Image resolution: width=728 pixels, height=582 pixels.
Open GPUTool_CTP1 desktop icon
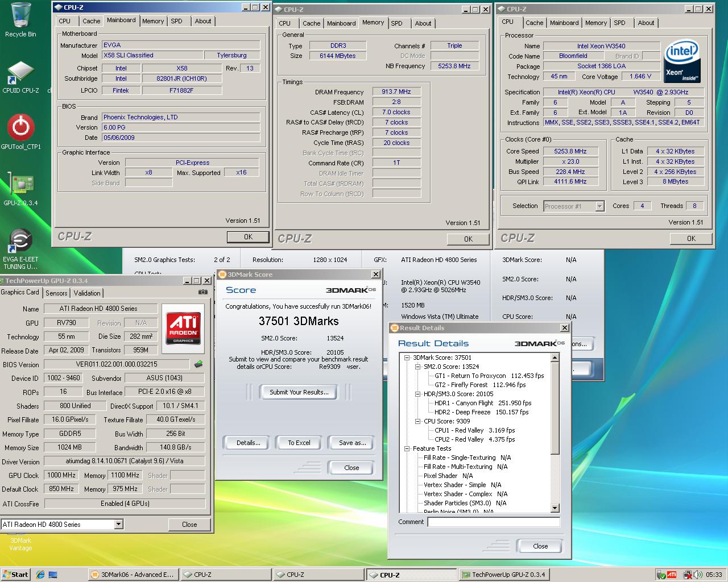(20, 131)
